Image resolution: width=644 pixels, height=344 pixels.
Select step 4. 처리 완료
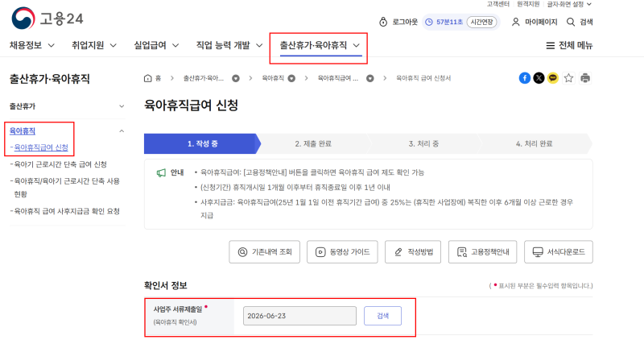click(534, 143)
